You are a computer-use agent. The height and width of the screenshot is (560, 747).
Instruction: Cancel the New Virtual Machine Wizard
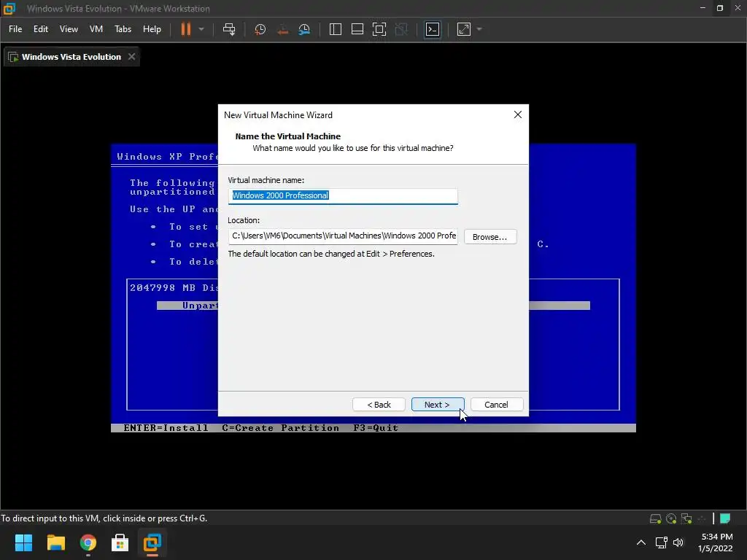496,405
